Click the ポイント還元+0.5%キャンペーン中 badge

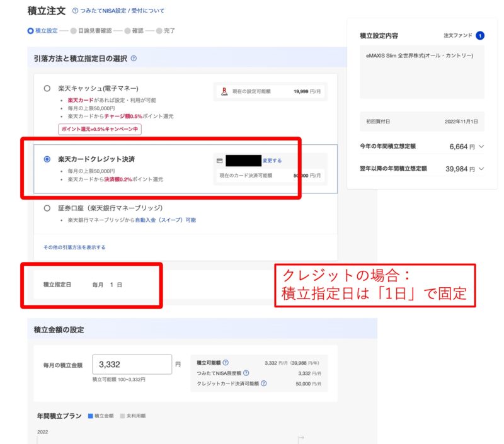(x=100, y=129)
